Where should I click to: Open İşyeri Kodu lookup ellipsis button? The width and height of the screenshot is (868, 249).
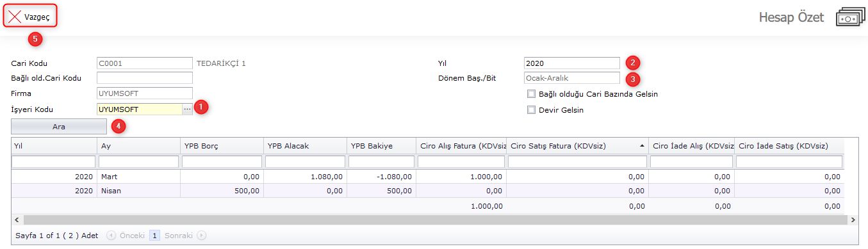[x=187, y=109]
